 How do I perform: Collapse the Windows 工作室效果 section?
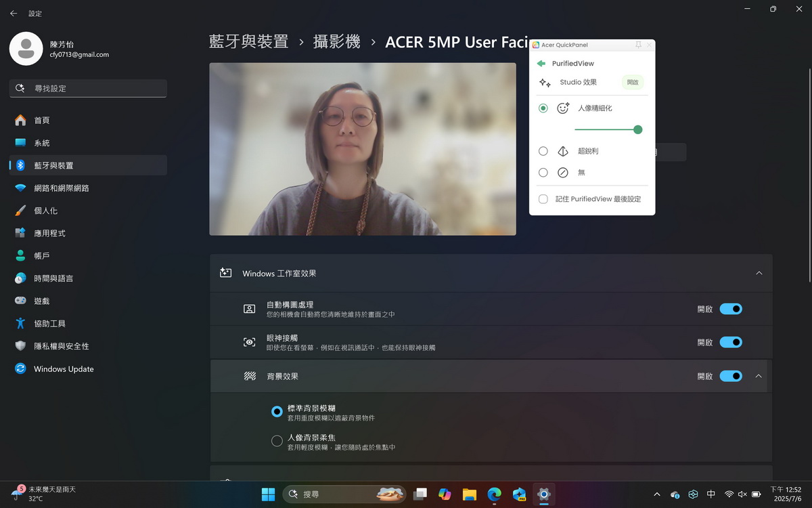point(759,273)
